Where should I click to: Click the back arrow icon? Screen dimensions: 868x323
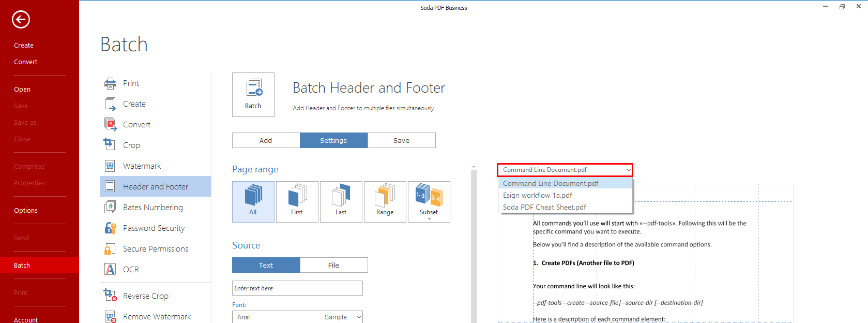[21, 20]
